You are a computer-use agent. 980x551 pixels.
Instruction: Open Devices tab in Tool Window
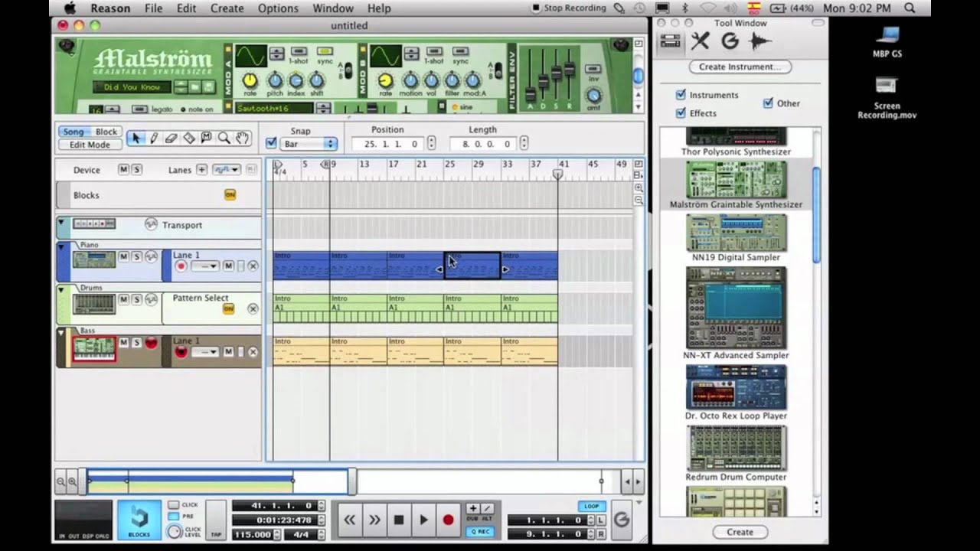[671, 41]
